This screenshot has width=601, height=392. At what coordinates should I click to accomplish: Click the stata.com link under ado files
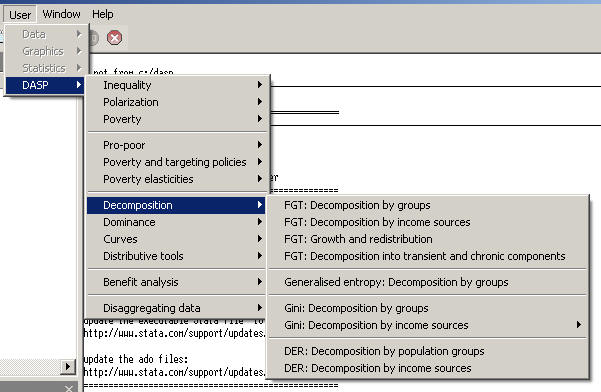coord(174,372)
